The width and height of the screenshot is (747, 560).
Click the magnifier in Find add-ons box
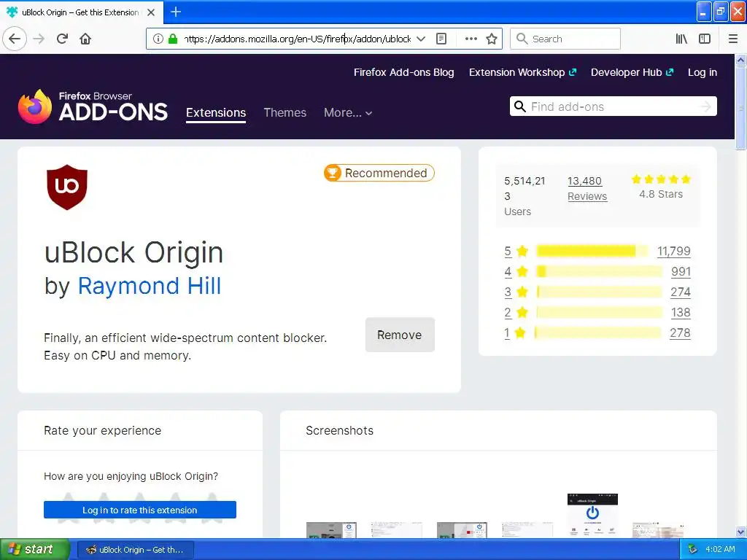click(x=519, y=106)
